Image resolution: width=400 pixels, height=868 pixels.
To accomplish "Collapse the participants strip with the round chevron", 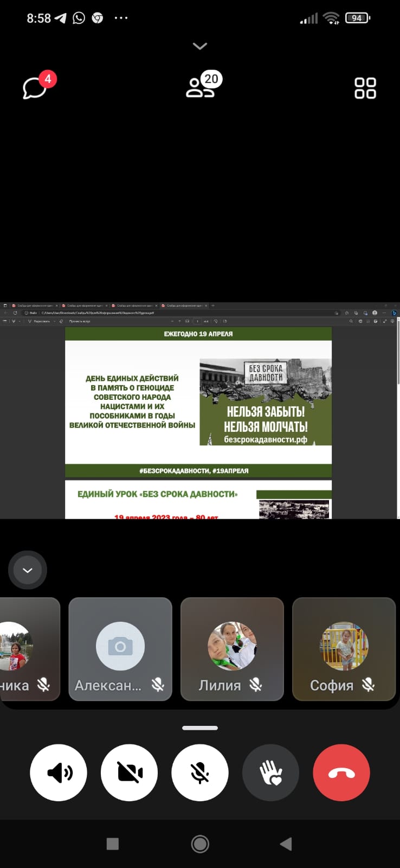I will [28, 570].
